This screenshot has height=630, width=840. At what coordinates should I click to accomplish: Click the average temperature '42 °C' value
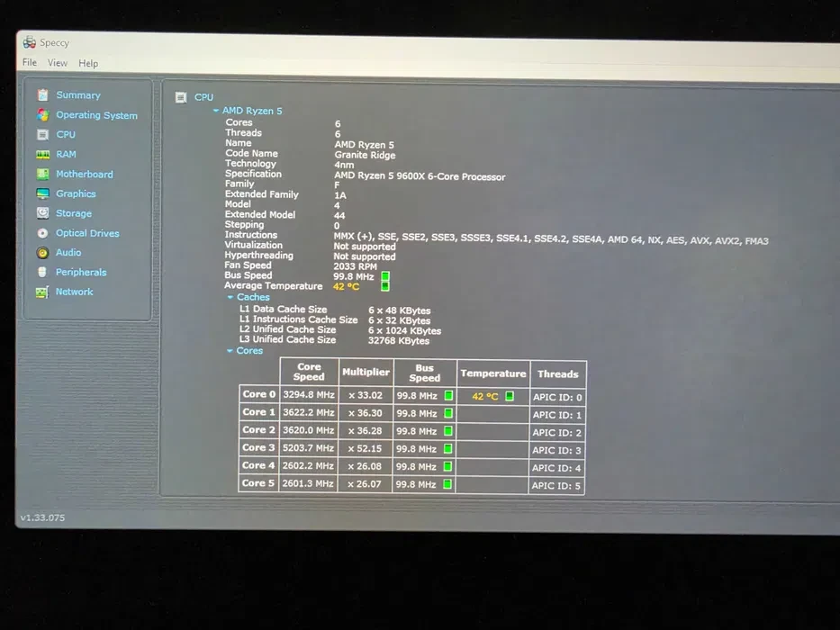346,286
